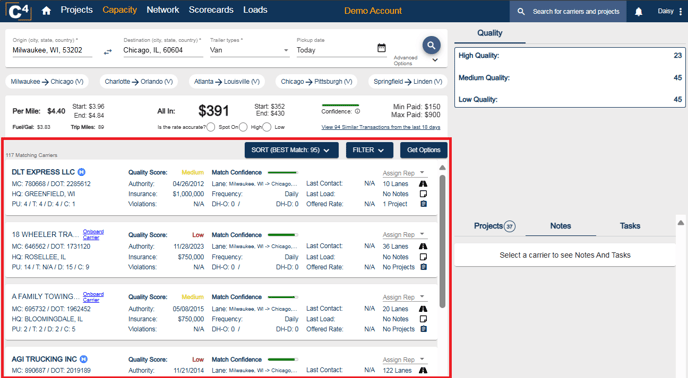Switch to the Tasks tab
This screenshot has height=378, width=688.
pos(630,226)
